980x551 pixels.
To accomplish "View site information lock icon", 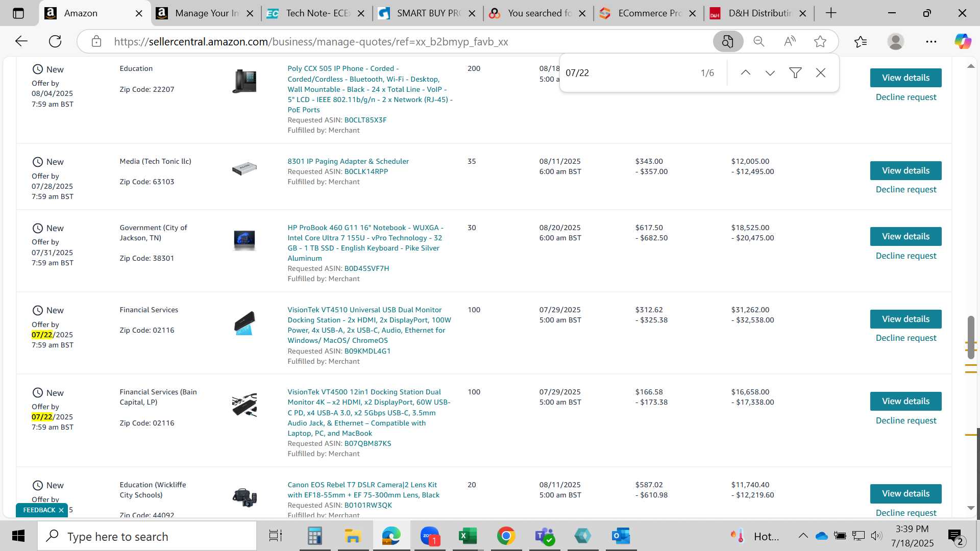I will click(96, 41).
